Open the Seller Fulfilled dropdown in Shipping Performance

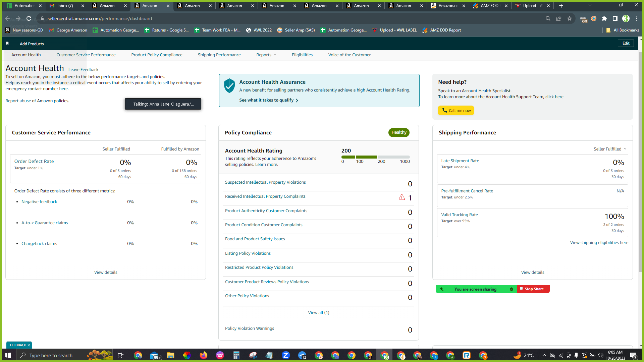(x=610, y=149)
